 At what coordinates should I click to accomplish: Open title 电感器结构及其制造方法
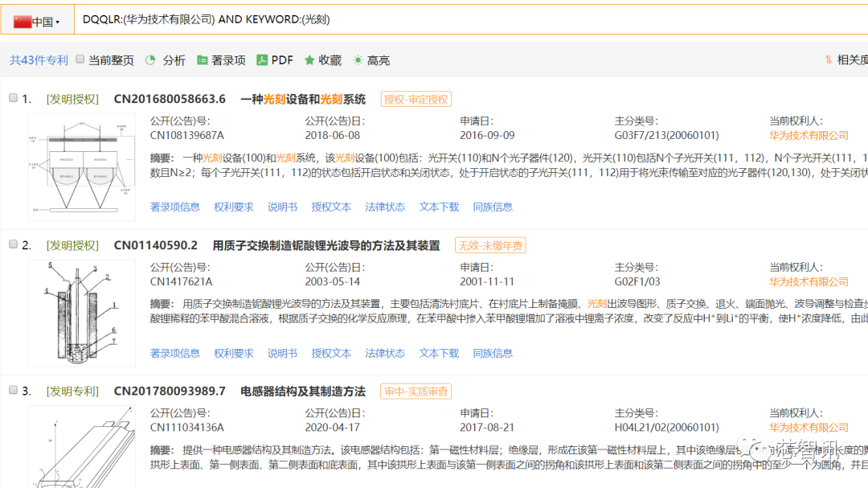coord(303,391)
